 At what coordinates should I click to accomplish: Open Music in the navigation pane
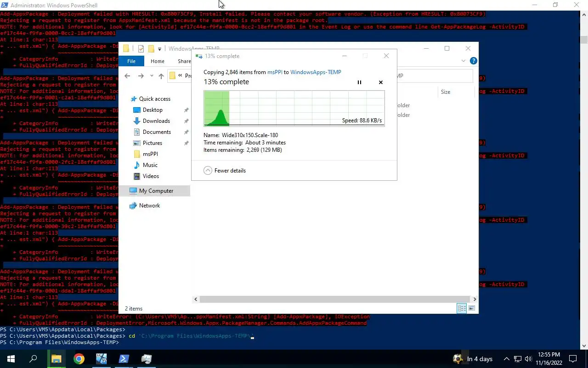tap(150, 165)
